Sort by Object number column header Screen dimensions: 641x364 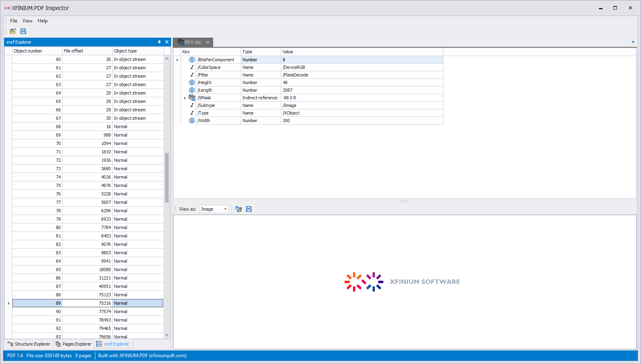37,51
